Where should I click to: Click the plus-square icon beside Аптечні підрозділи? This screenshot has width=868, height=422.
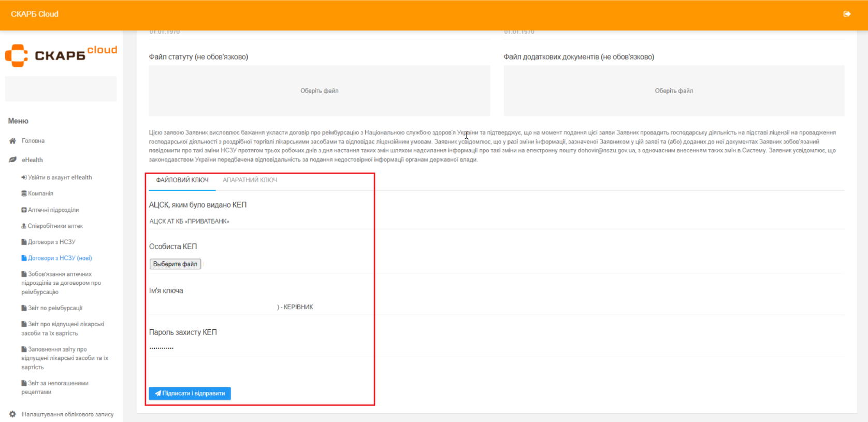[x=24, y=210]
